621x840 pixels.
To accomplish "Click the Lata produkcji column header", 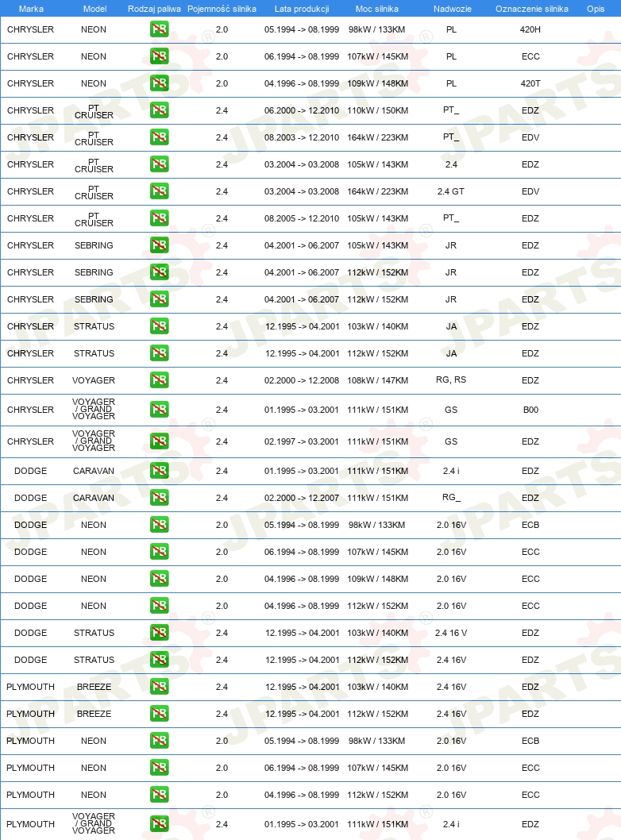I will (302, 9).
